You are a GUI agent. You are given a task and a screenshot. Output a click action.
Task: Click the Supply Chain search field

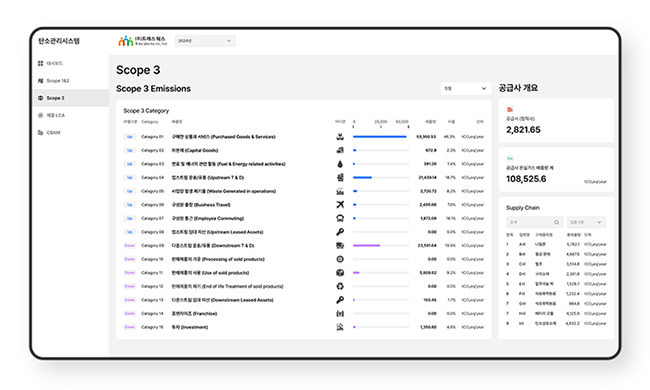[x=534, y=222]
